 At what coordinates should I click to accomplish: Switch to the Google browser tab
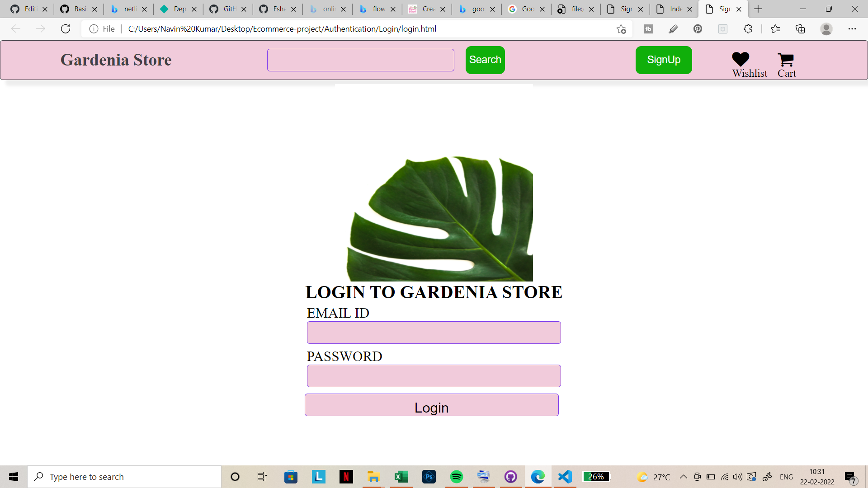[x=526, y=9]
